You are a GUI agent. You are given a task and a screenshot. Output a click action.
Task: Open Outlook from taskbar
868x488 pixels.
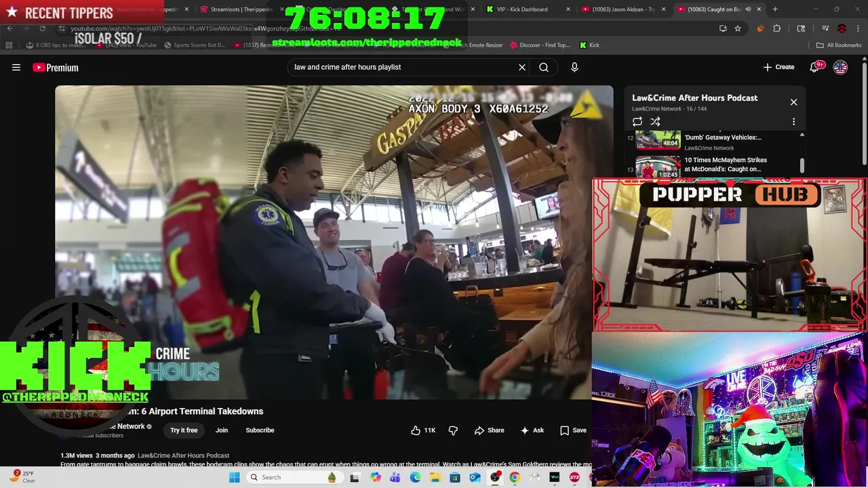click(x=475, y=477)
